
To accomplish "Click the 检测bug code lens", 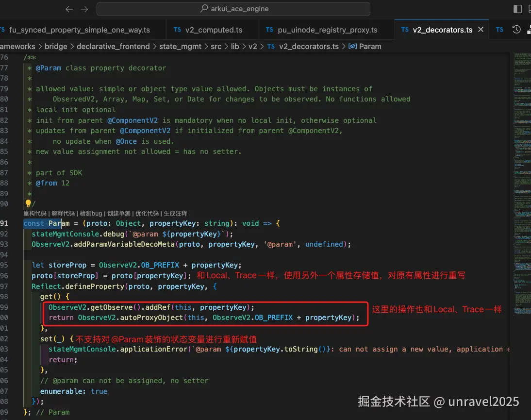I will 91,213.
